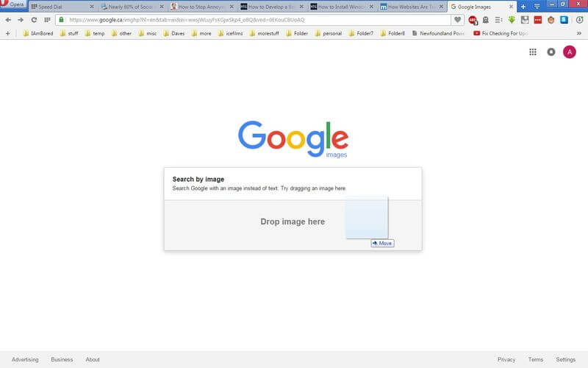Open the Settings footer link
This screenshot has width=588, height=368.
coord(565,359)
